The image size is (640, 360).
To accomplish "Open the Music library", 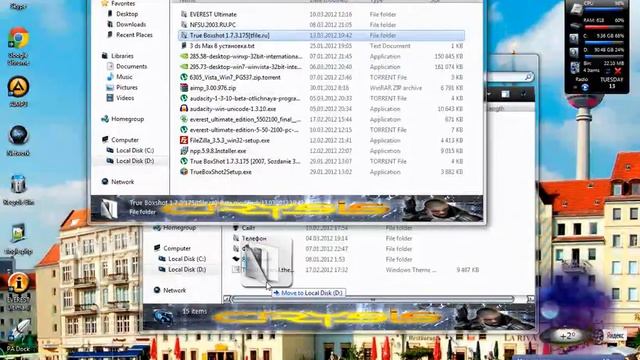I will (124, 77).
